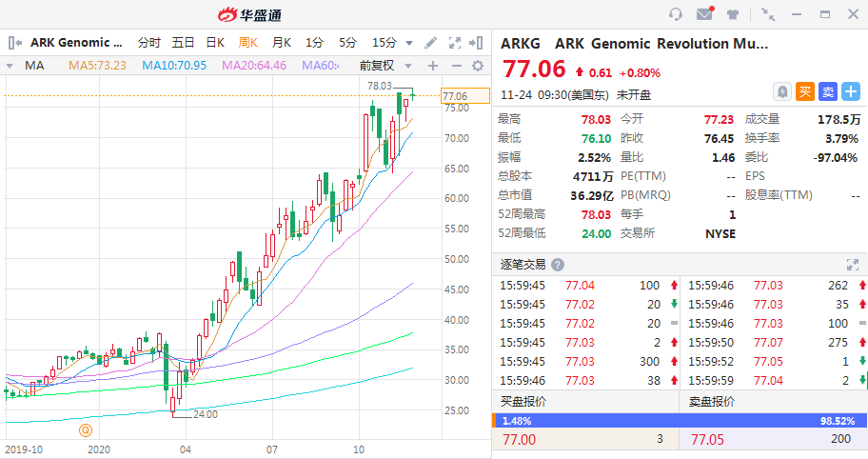Select the 周K weekly chart tab
The width and height of the screenshot is (868, 459).
[x=248, y=43]
